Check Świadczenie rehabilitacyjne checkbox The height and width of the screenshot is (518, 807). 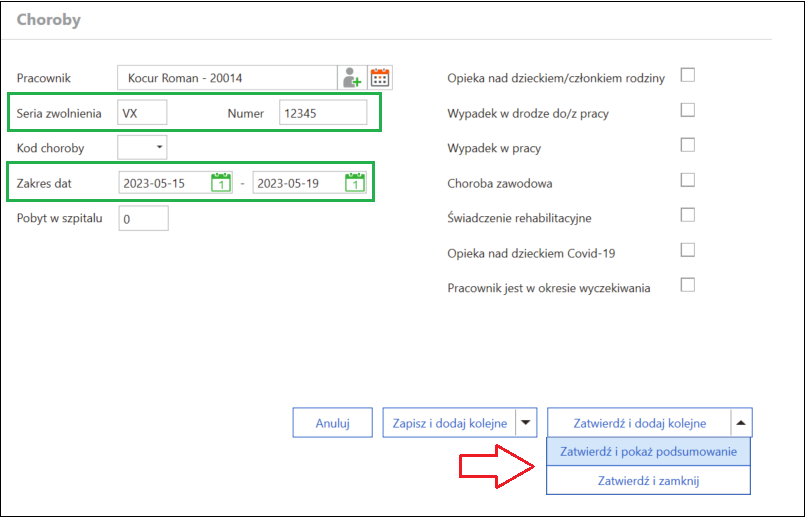688,215
